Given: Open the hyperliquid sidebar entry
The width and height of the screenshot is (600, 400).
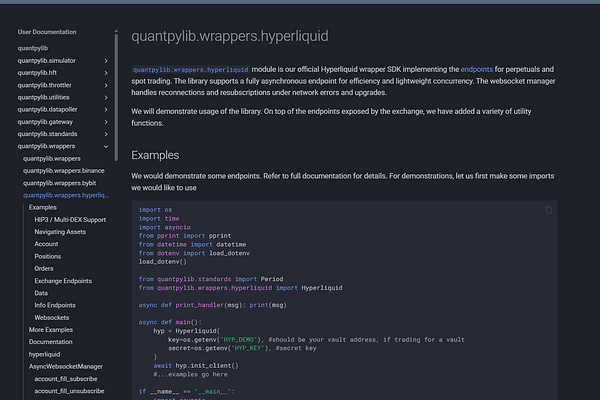Looking at the screenshot, I should point(44,354).
